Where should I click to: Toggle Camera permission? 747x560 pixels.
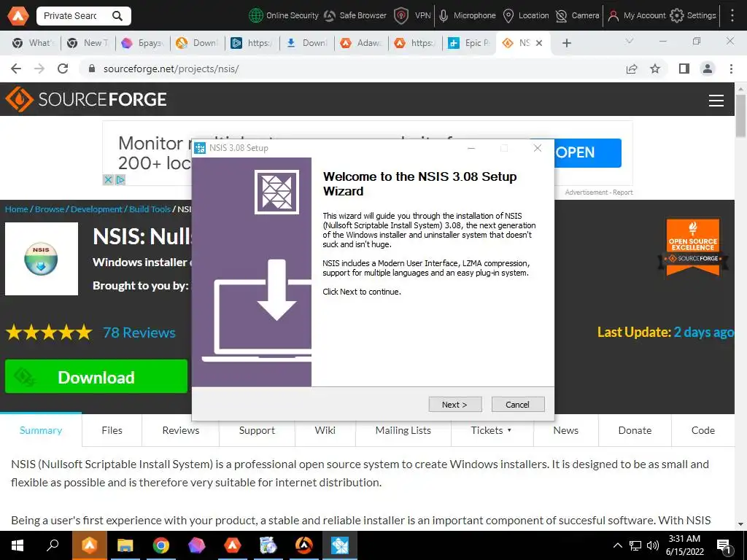pos(578,16)
